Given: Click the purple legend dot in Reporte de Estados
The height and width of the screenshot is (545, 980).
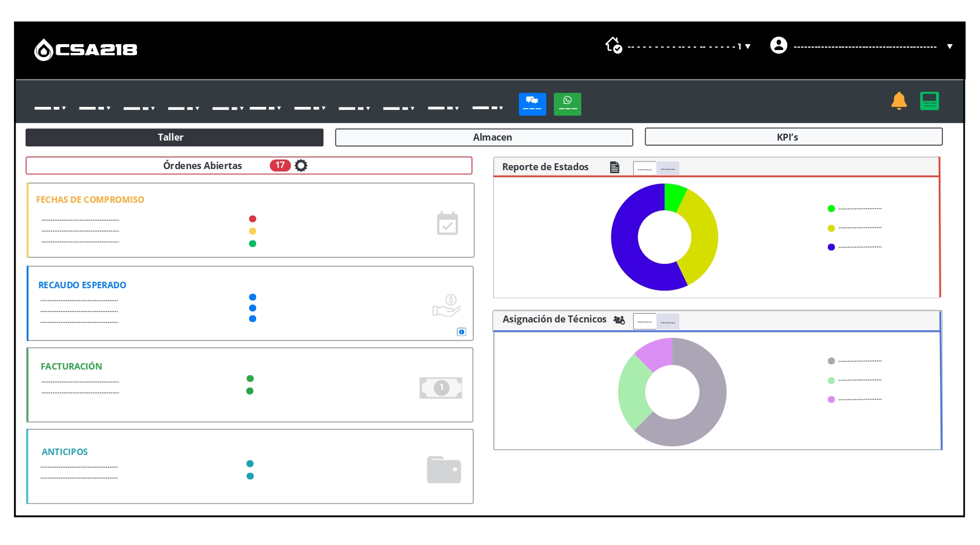Looking at the screenshot, I should pyautogui.click(x=831, y=247).
